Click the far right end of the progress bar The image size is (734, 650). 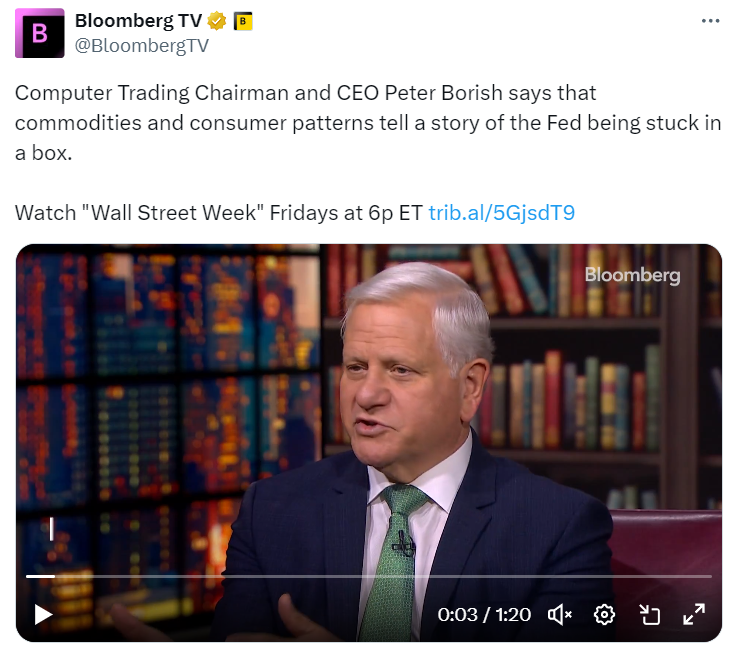709,576
